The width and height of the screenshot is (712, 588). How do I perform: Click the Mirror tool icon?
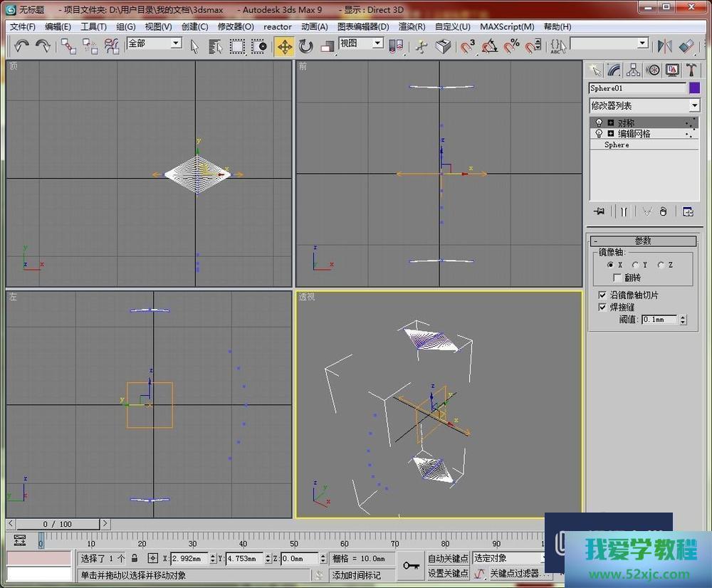[664, 46]
